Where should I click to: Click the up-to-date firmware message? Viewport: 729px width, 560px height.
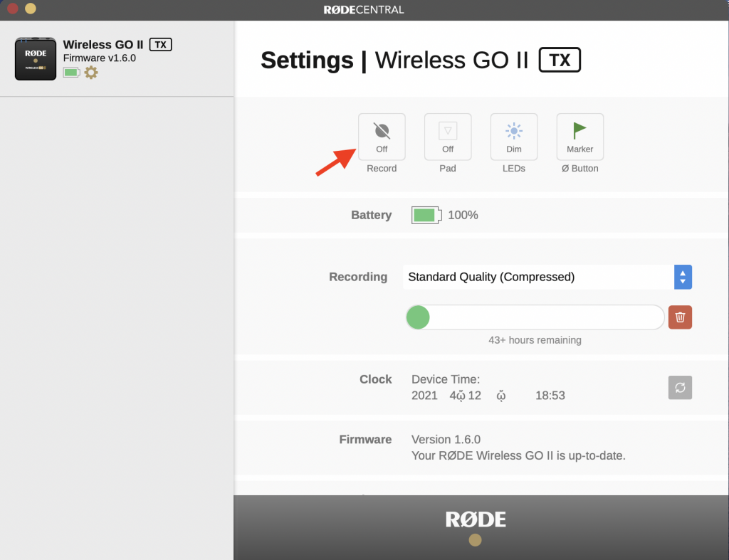(518, 456)
